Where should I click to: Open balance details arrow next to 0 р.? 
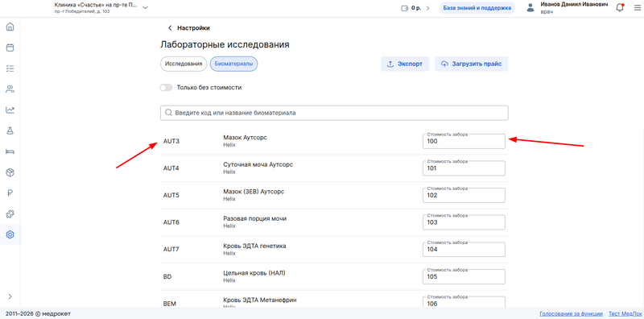click(427, 8)
